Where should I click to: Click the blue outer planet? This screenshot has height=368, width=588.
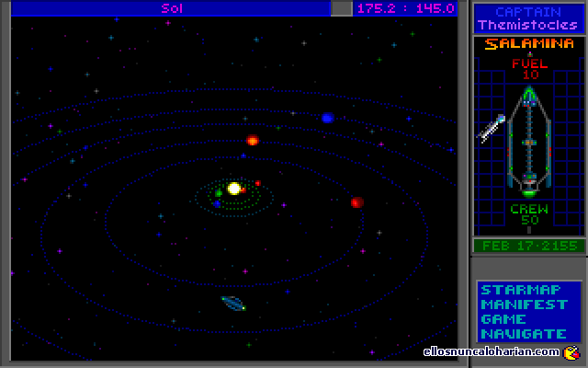(x=328, y=118)
